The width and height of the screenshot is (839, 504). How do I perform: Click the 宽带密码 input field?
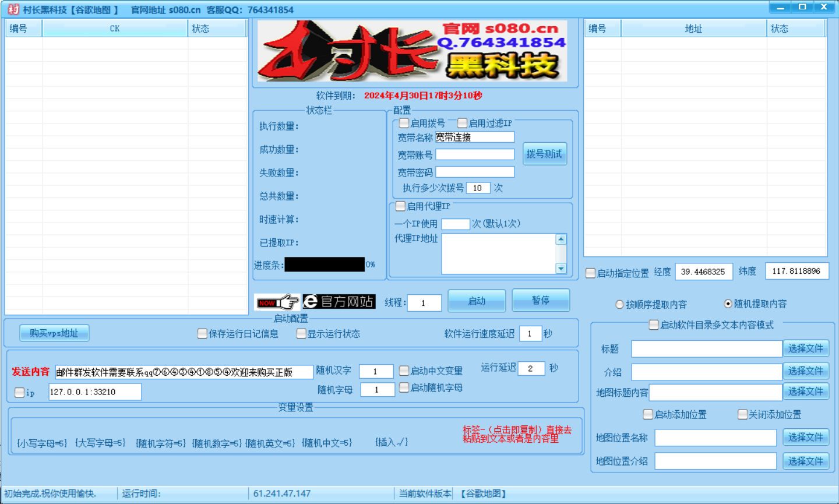click(x=475, y=172)
